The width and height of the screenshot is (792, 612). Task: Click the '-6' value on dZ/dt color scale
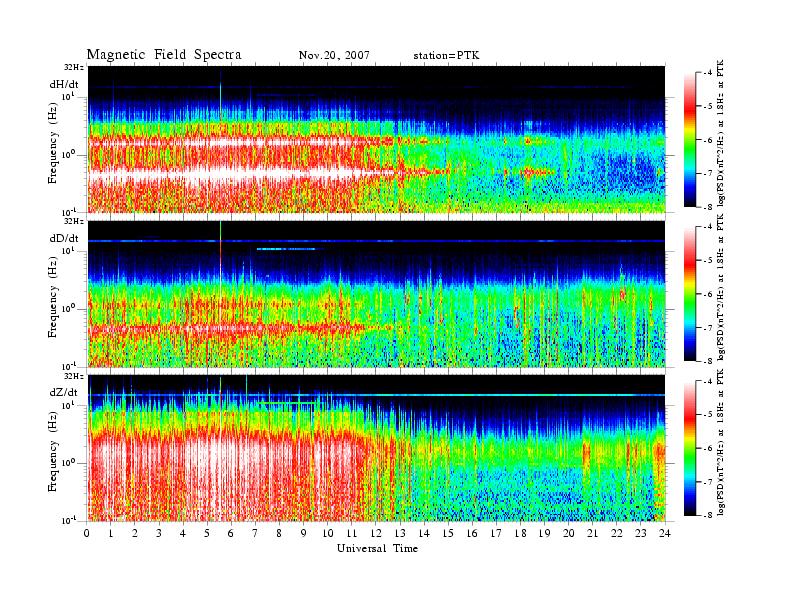tap(708, 448)
